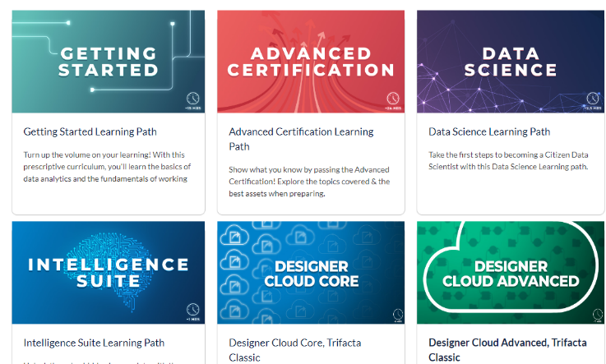
Task: Open the Intelligence Suite banner thumbnail
Action: 109,273
